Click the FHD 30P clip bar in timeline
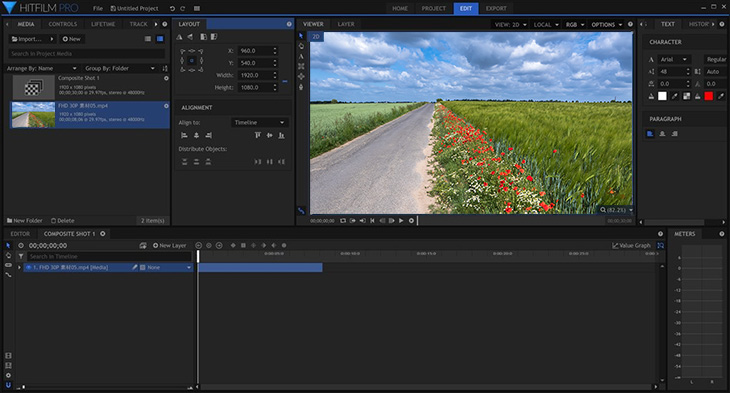Screen dimensions: 730x393 click(x=260, y=267)
